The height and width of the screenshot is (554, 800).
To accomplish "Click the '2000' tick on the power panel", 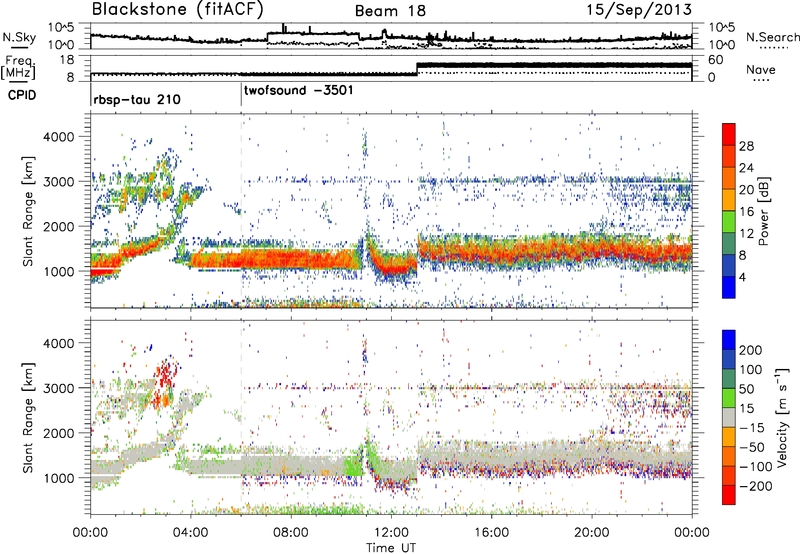I will coord(58,226).
